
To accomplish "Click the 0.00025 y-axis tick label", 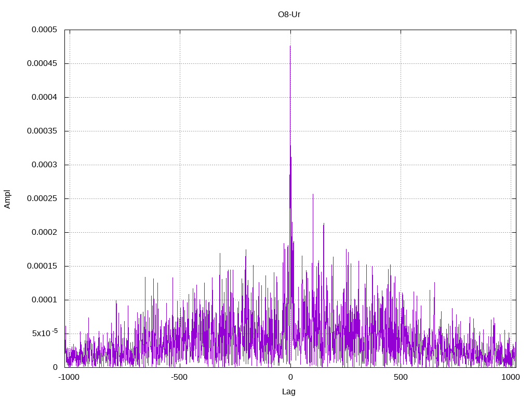I will coord(42,198).
